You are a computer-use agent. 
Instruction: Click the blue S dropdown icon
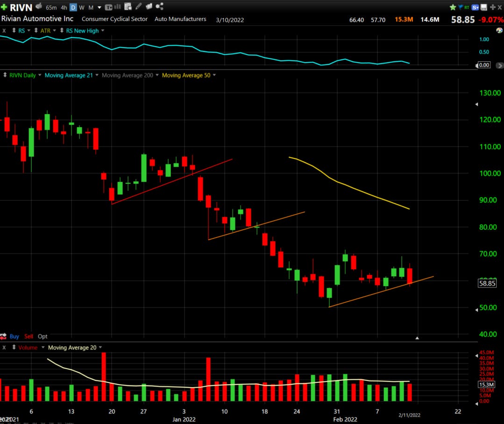[x=476, y=7]
